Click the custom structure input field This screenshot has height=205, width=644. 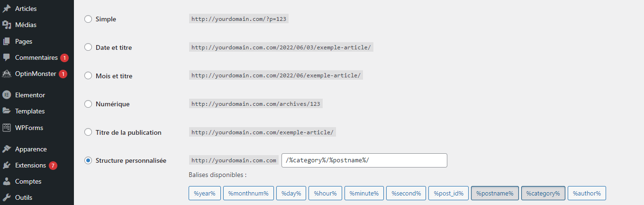point(364,160)
